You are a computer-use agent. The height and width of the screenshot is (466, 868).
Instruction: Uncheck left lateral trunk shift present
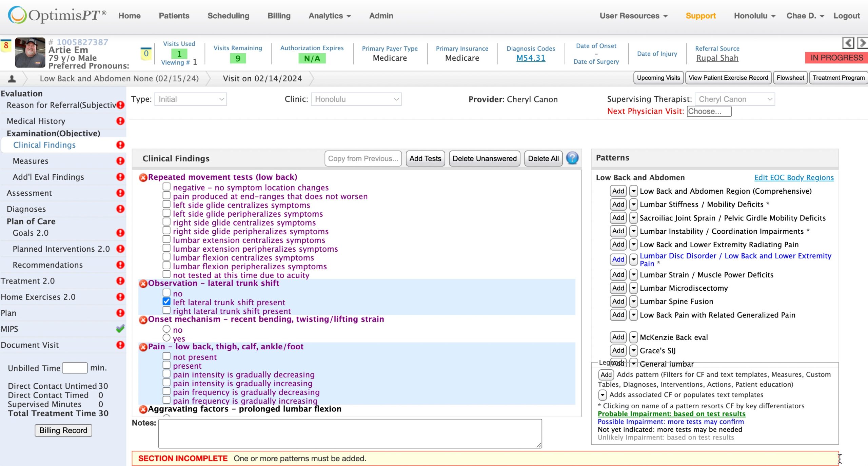[166, 302]
